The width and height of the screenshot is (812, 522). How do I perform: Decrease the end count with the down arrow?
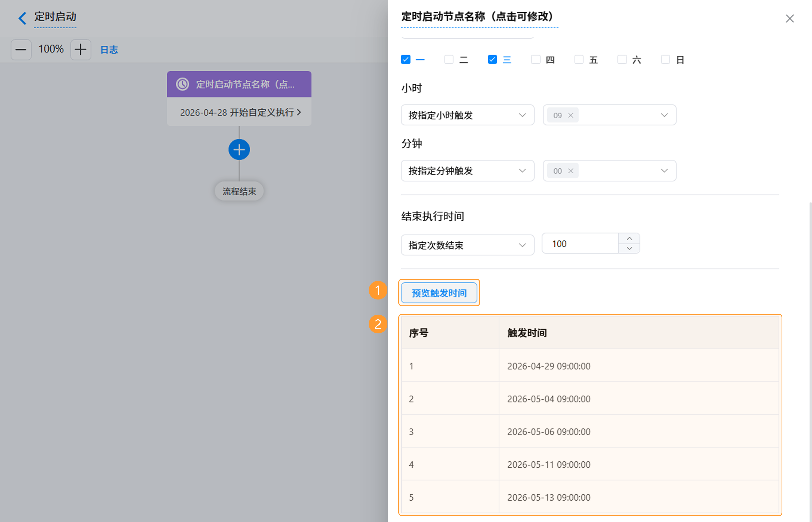pos(629,249)
